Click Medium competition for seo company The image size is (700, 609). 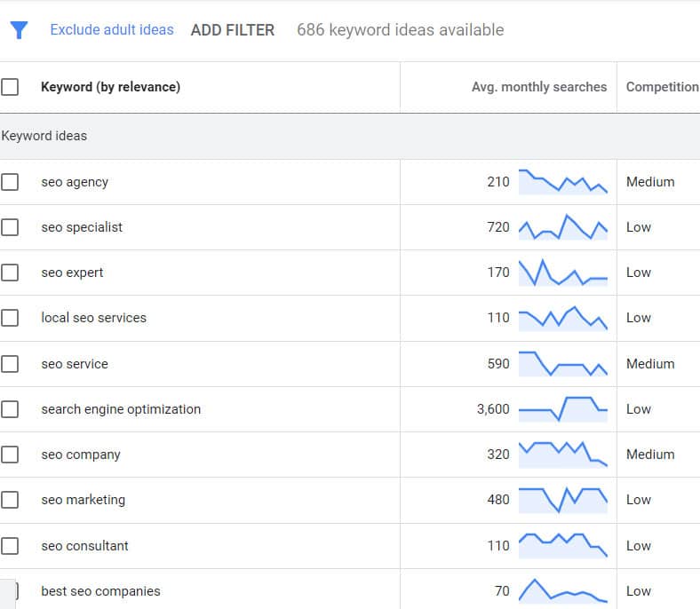tap(650, 455)
